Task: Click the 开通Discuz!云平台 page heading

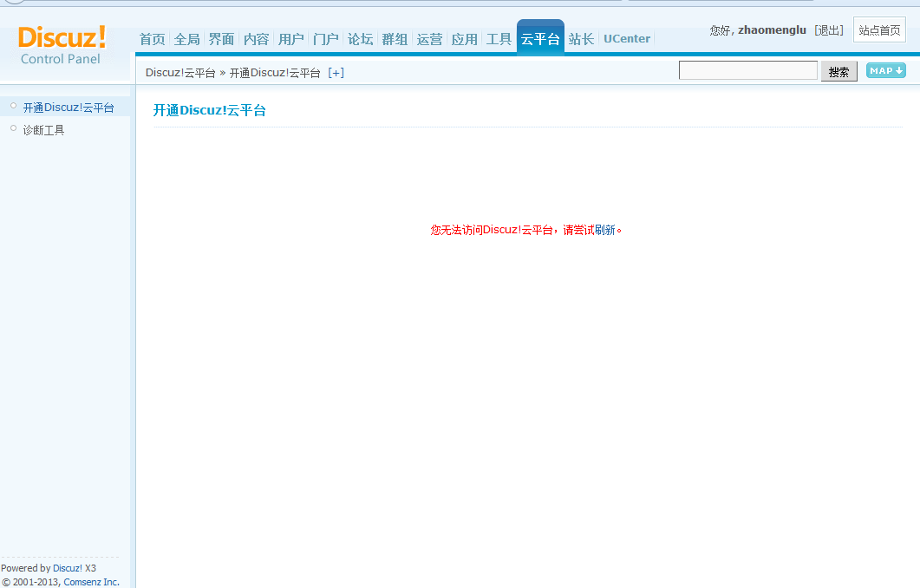Action: tap(210, 110)
